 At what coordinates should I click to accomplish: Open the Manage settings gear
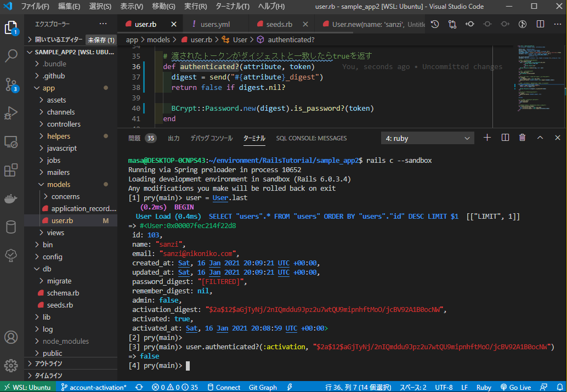click(12, 365)
